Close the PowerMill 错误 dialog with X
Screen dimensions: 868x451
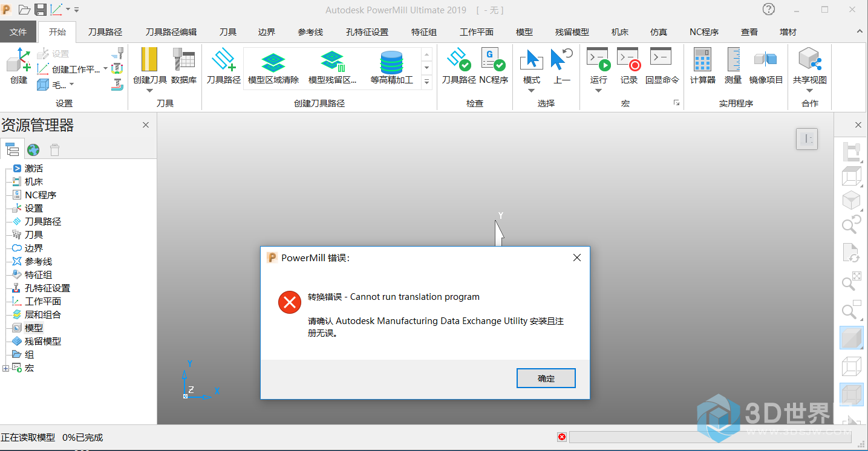coord(576,258)
